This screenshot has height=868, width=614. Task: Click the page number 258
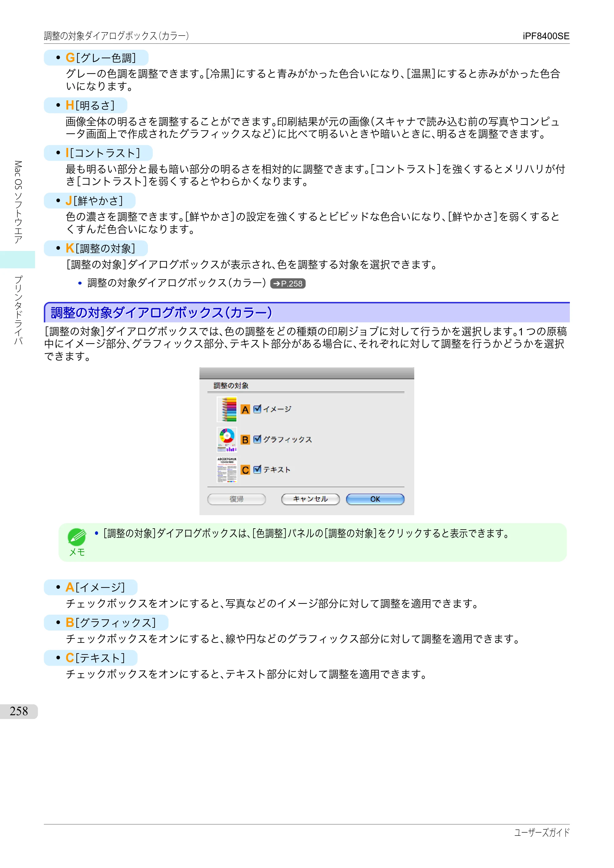(x=19, y=711)
